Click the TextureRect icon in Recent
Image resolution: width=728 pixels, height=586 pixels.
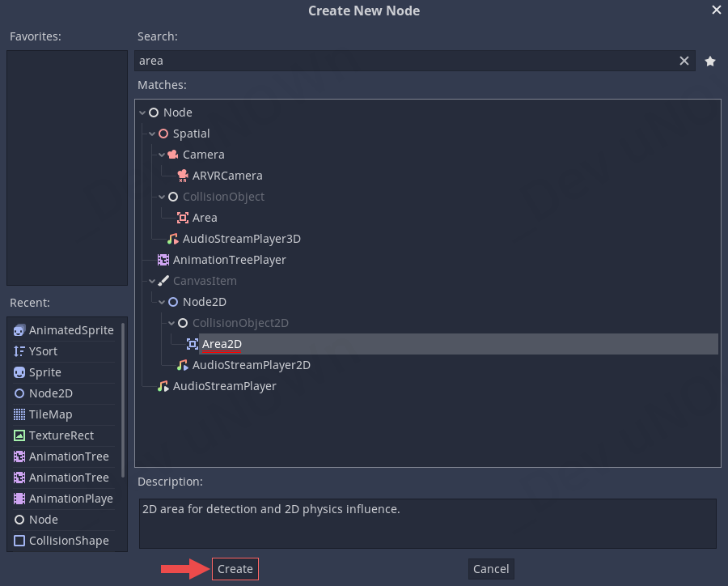[x=19, y=435]
